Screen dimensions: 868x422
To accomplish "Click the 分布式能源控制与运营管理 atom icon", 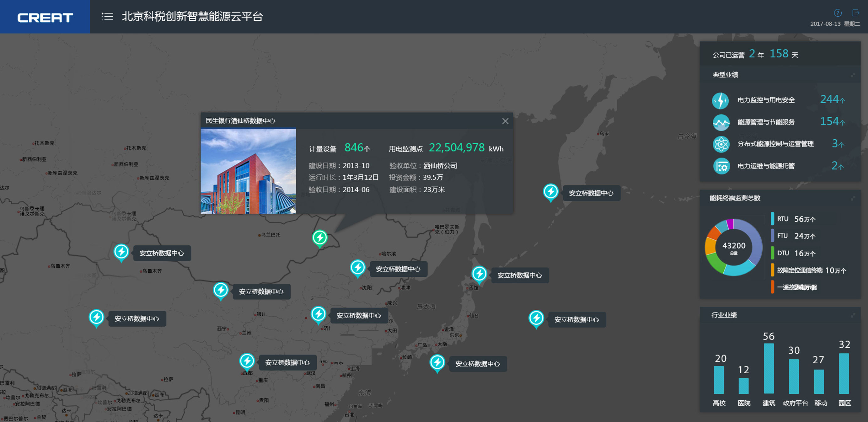I will tap(721, 144).
